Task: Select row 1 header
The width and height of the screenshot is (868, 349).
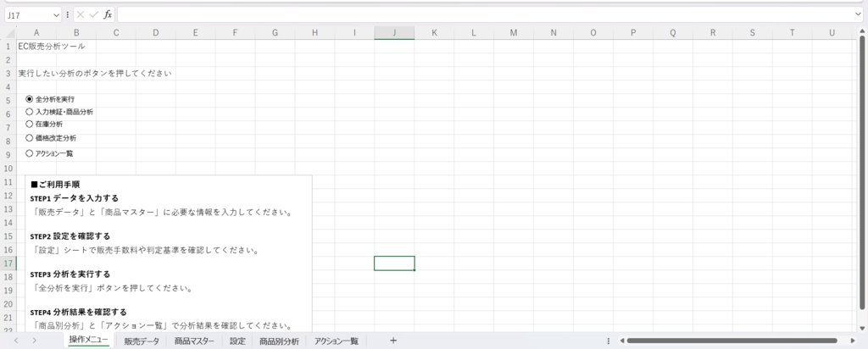Action: [8, 47]
